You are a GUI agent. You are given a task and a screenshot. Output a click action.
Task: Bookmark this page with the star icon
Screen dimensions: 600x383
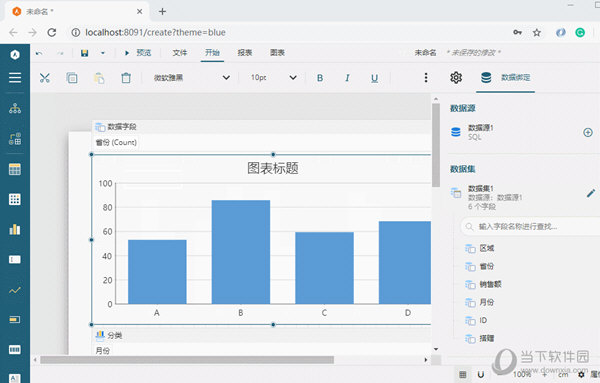537,33
